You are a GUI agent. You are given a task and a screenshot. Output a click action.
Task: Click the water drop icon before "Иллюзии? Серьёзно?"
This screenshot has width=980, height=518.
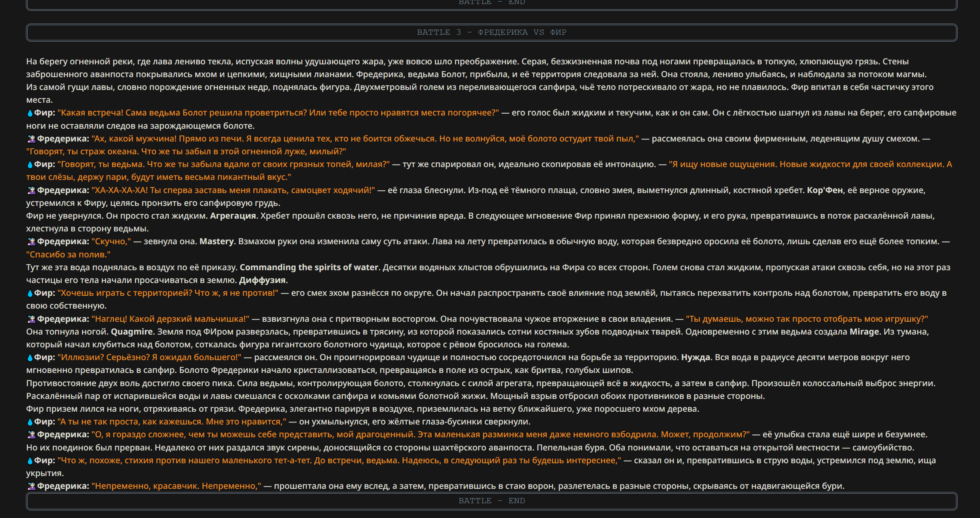30,357
